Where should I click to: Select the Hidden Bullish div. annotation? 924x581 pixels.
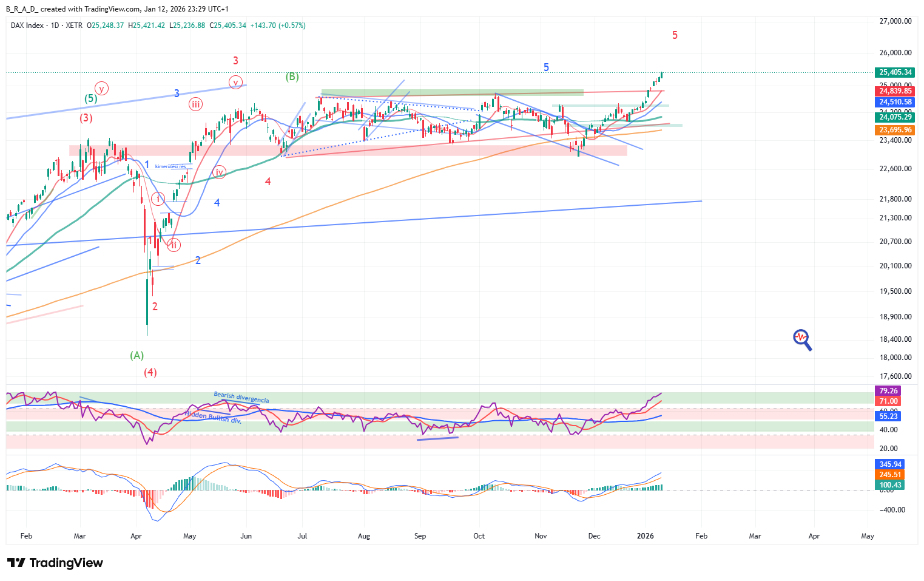pyautogui.click(x=213, y=417)
